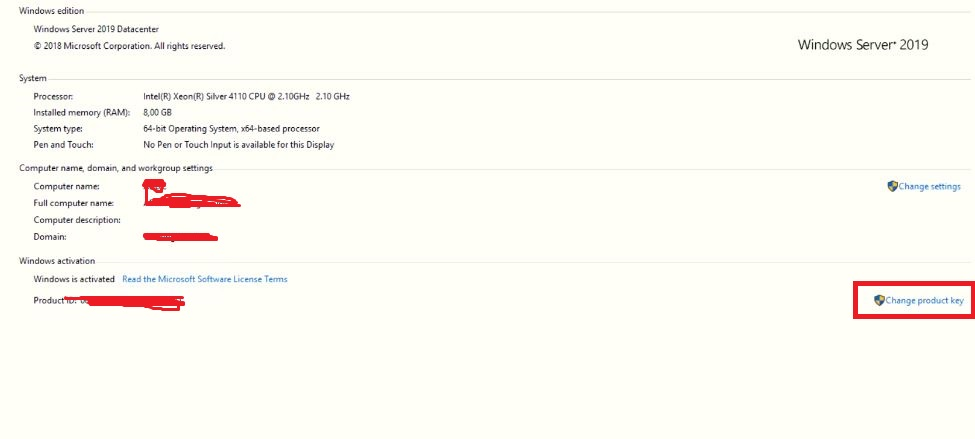Image resolution: width=975 pixels, height=439 pixels.
Task: Click the Pen and Touch: label
Action: point(63,145)
